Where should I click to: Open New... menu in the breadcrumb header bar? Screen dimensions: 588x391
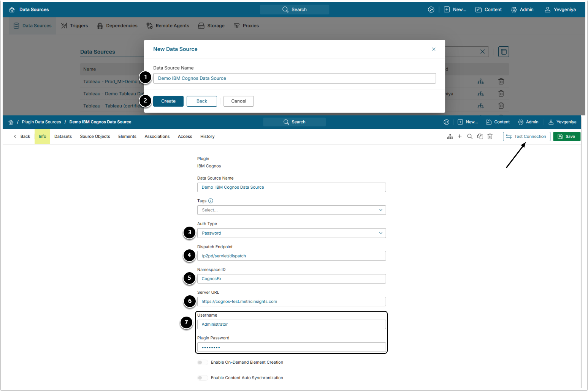(468, 122)
